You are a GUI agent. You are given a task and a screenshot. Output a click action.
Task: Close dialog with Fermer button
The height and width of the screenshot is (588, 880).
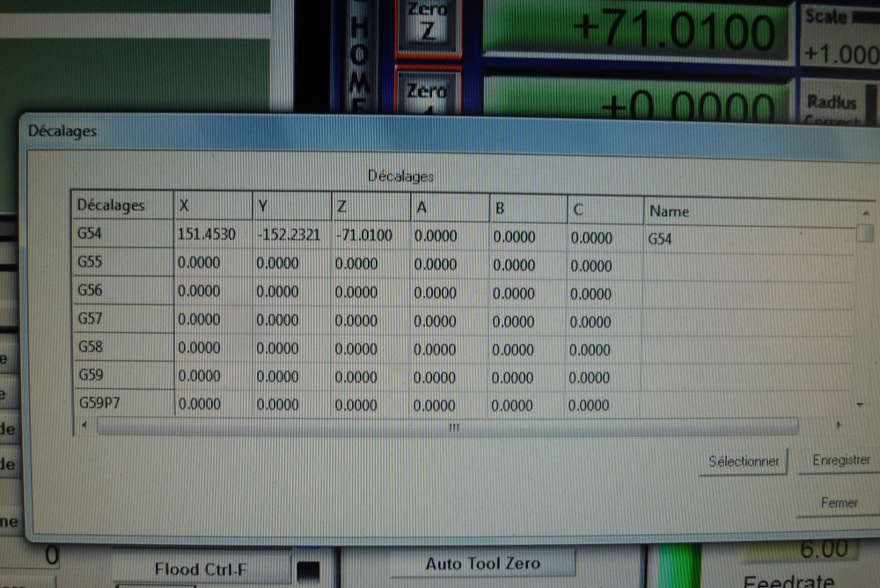click(839, 503)
